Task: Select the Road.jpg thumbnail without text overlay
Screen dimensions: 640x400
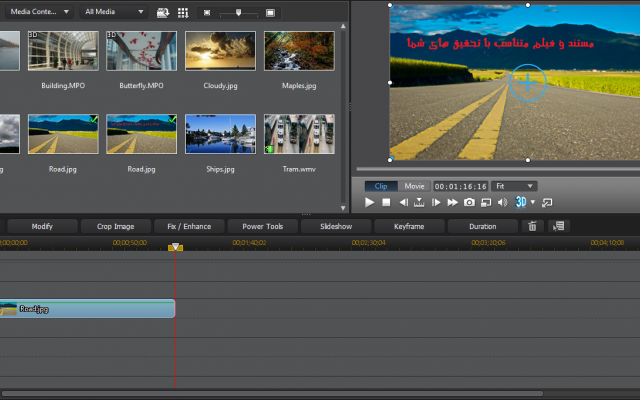Action: pos(63,134)
